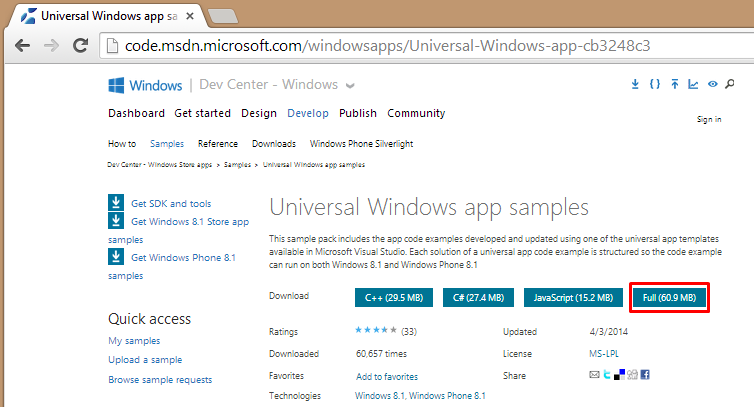The height and width of the screenshot is (407, 754).
Task: Click the Universal Windows app samples heading
Action: click(429, 207)
